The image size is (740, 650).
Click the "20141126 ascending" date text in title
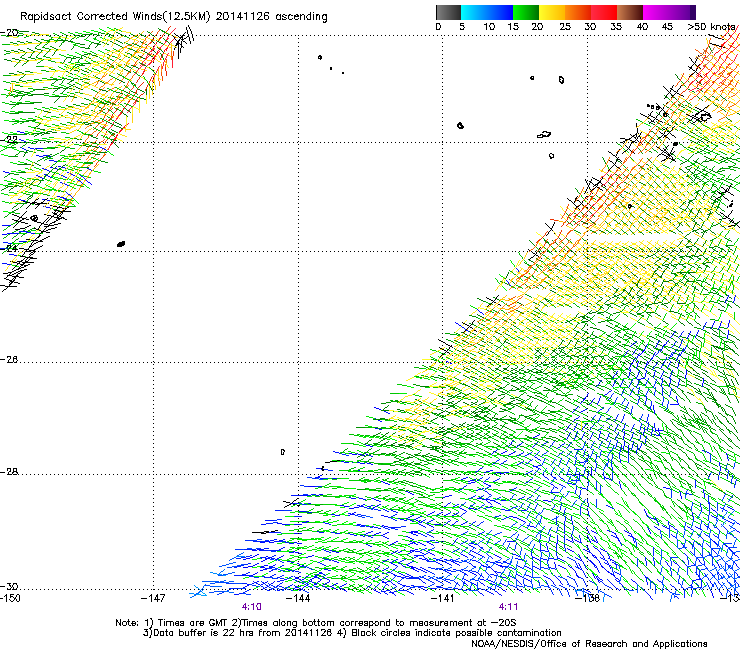(x=271, y=17)
